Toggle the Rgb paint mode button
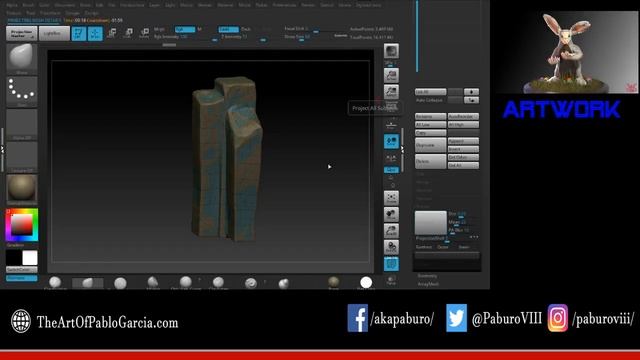Image resolution: width=640 pixels, height=360 pixels. (x=185, y=29)
